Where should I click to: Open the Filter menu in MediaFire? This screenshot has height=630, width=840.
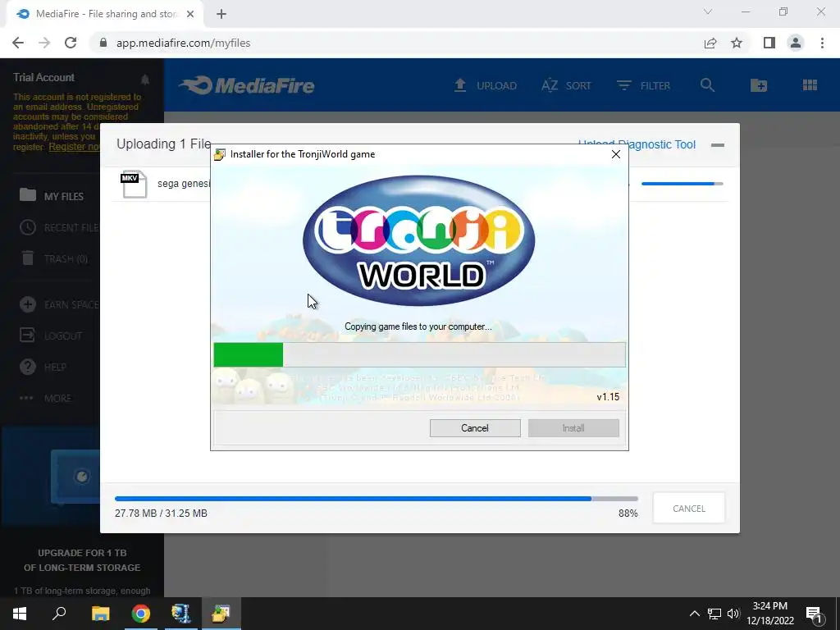(643, 85)
